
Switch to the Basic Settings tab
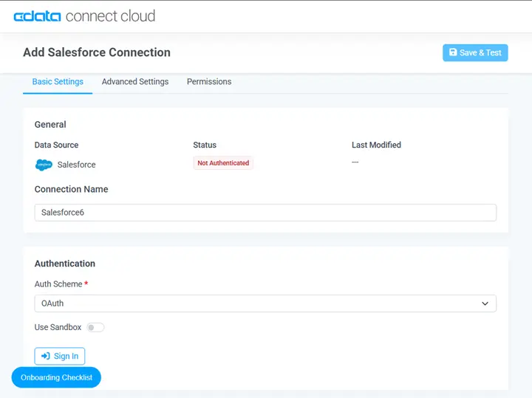click(x=58, y=82)
